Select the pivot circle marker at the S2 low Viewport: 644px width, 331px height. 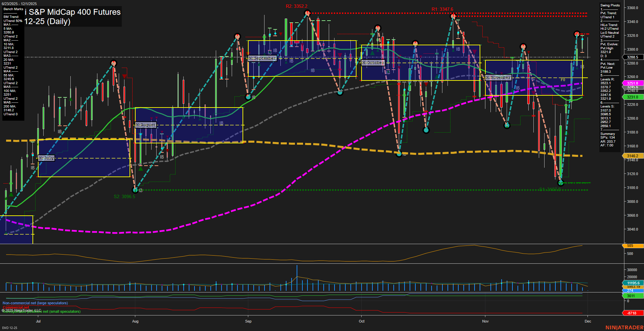coord(135,190)
